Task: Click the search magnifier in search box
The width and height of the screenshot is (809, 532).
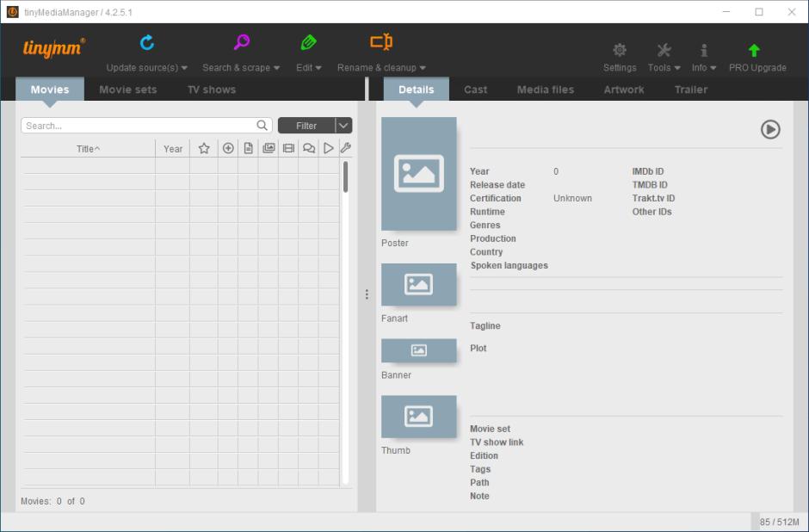Action: click(262, 126)
